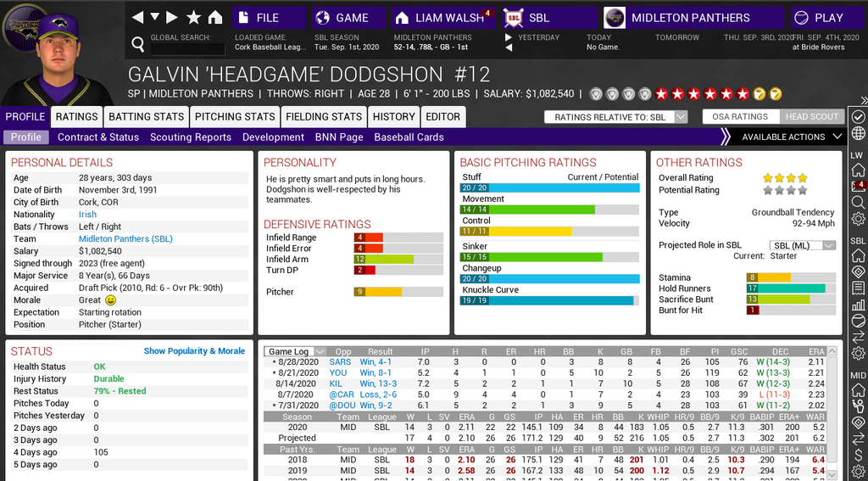
Task: Click the star bookmark icon in top bar
Action: [193, 17]
